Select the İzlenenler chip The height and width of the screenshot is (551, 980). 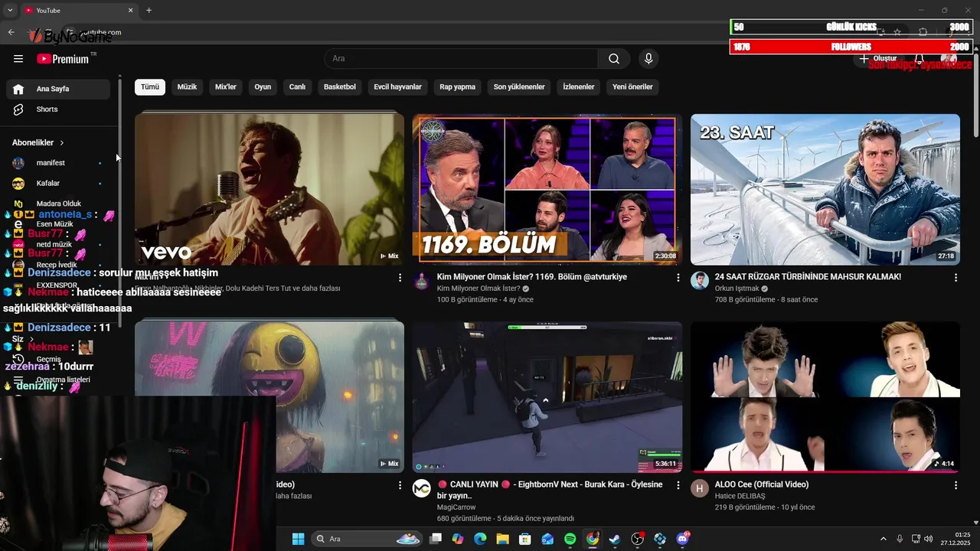tap(579, 87)
